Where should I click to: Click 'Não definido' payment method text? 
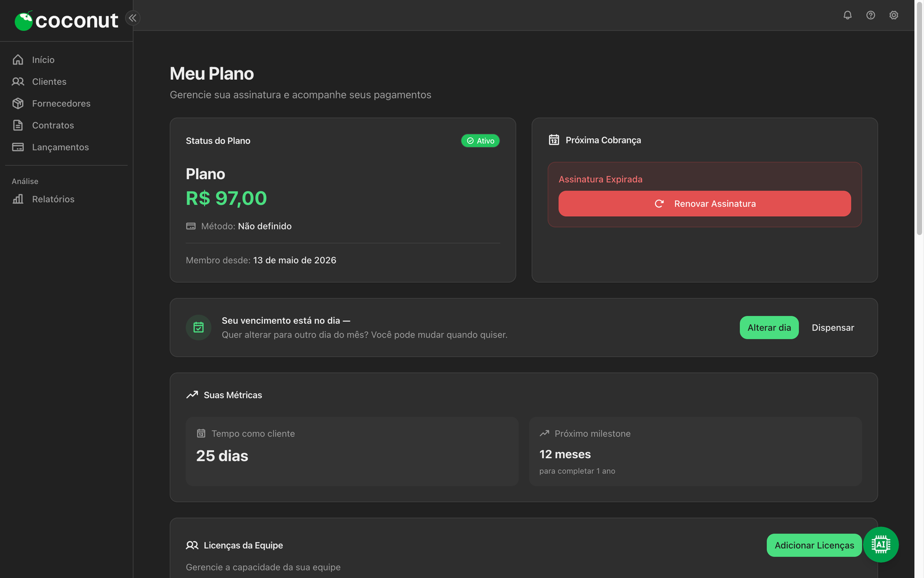point(264,226)
